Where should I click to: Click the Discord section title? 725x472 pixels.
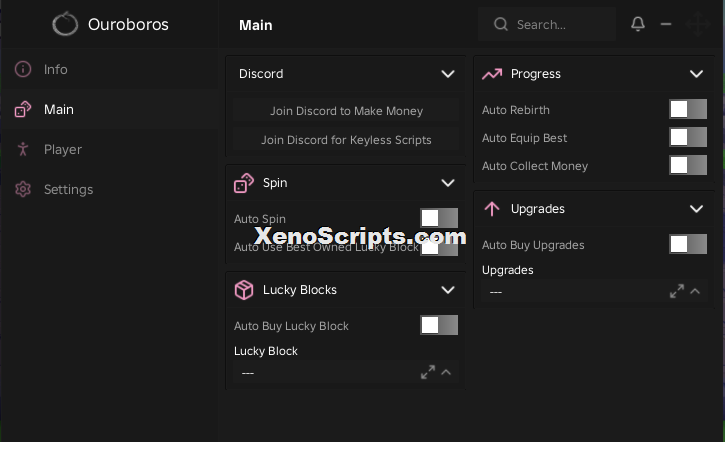click(261, 74)
